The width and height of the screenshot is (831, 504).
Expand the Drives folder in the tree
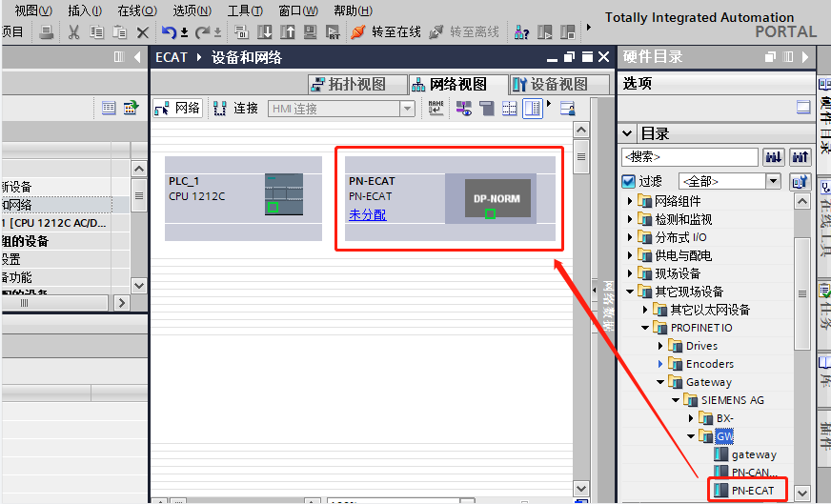coord(661,346)
